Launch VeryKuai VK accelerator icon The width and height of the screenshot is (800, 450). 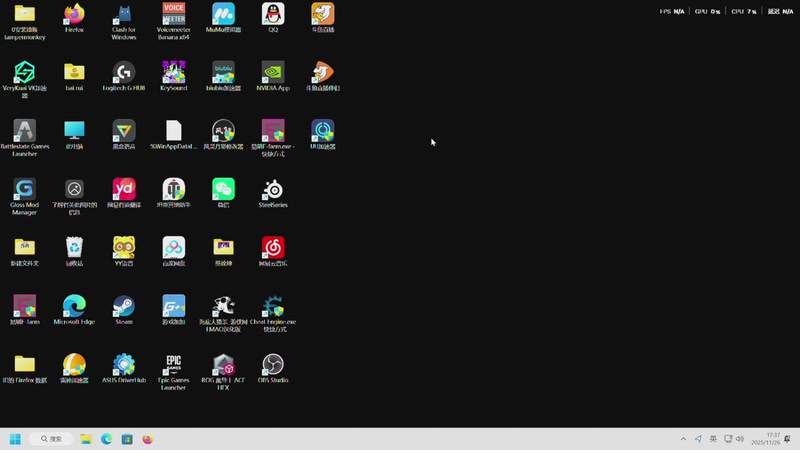coord(24,80)
